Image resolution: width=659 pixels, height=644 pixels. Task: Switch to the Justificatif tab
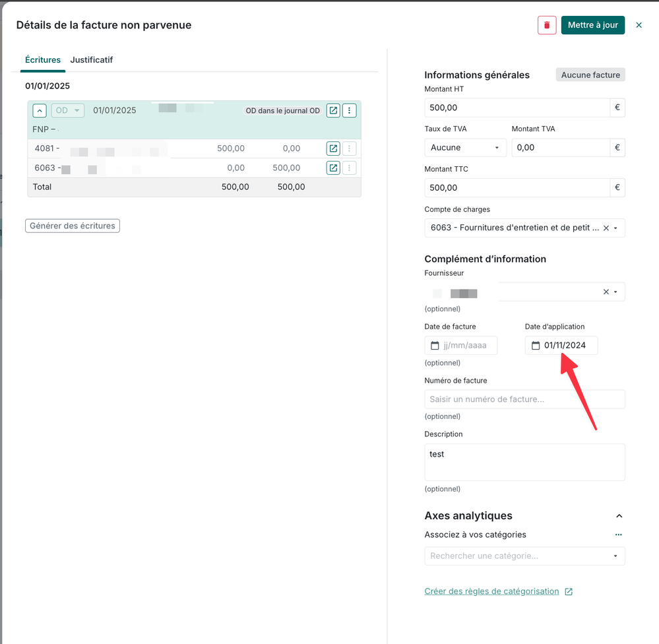point(92,59)
